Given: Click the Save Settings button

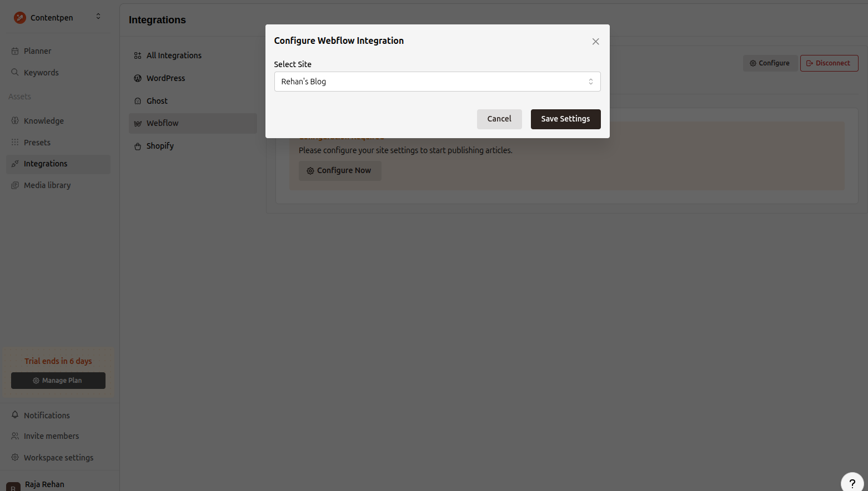Looking at the screenshot, I should [x=565, y=119].
